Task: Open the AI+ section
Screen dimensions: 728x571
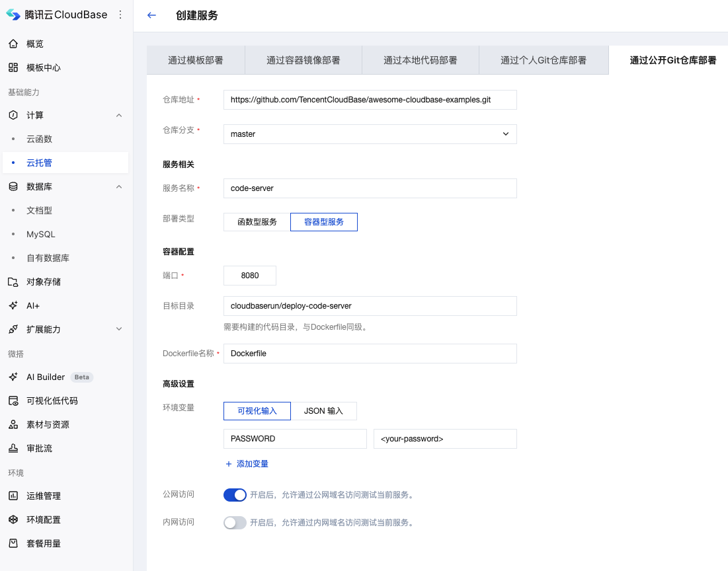Action: pos(34,305)
